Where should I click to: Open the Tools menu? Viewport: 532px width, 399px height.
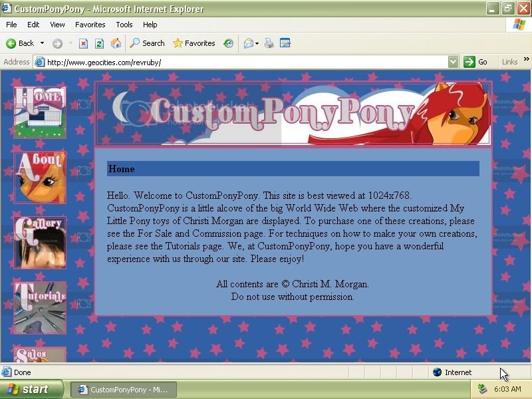pos(124,25)
